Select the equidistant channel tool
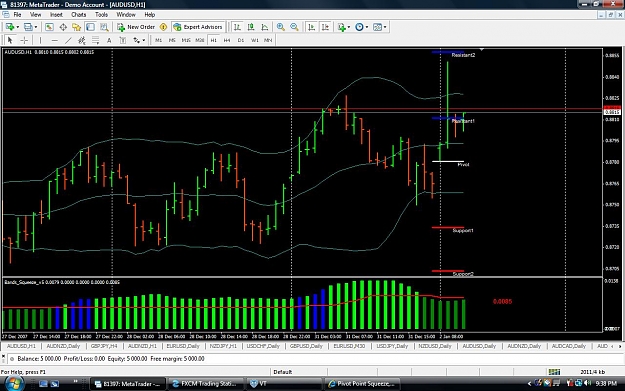The image size is (625, 391). pos(82,40)
